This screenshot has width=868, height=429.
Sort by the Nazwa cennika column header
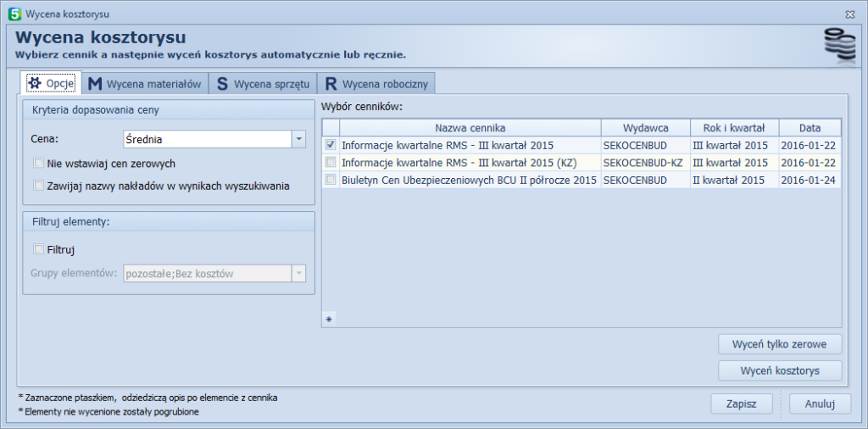[x=470, y=127]
